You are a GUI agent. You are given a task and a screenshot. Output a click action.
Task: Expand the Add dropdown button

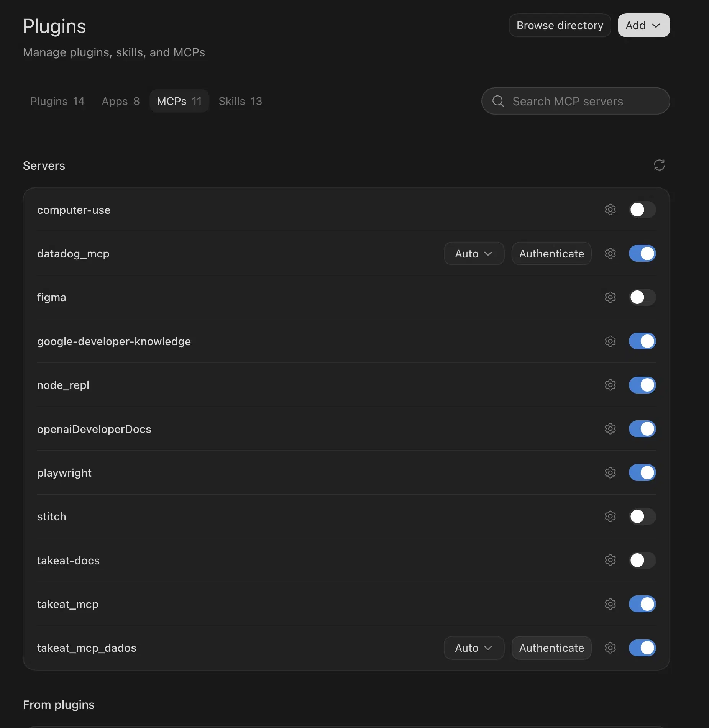(644, 25)
